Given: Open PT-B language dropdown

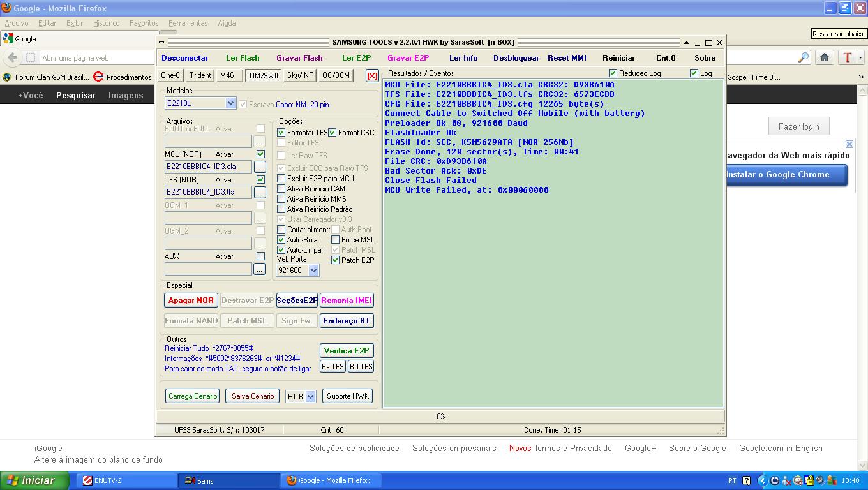Looking at the screenshot, I should coord(310,396).
